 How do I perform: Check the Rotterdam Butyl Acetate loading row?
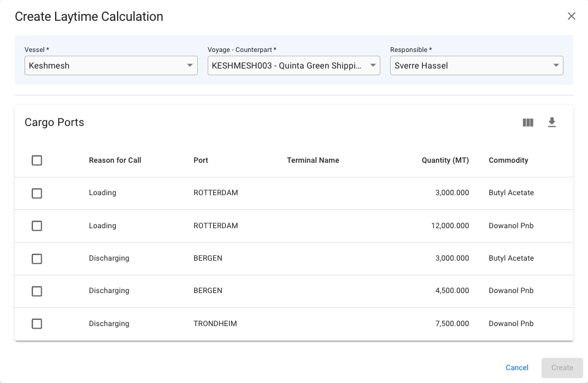37,193
